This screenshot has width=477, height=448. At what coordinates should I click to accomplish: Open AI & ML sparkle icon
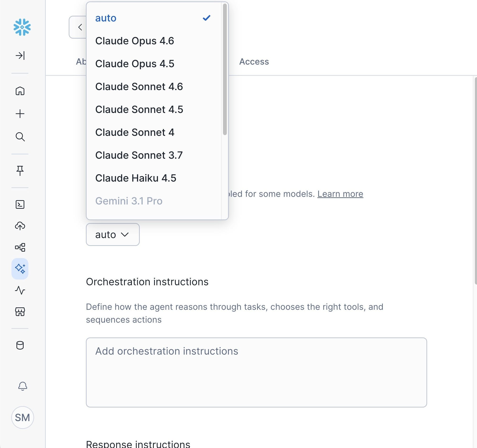click(20, 269)
